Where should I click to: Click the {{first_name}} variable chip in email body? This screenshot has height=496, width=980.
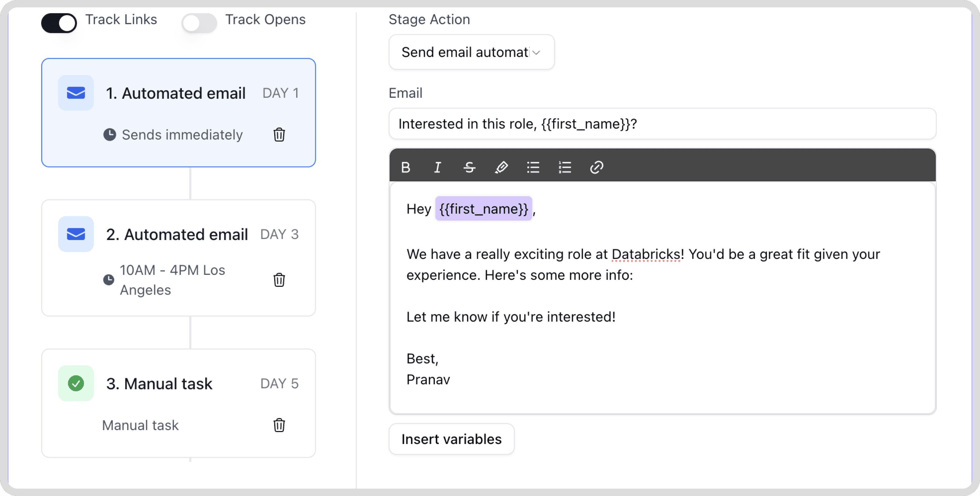pos(484,209)
